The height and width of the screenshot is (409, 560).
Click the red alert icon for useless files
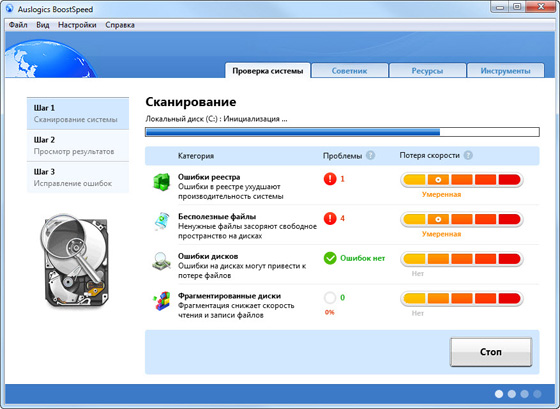click(330, 218)
